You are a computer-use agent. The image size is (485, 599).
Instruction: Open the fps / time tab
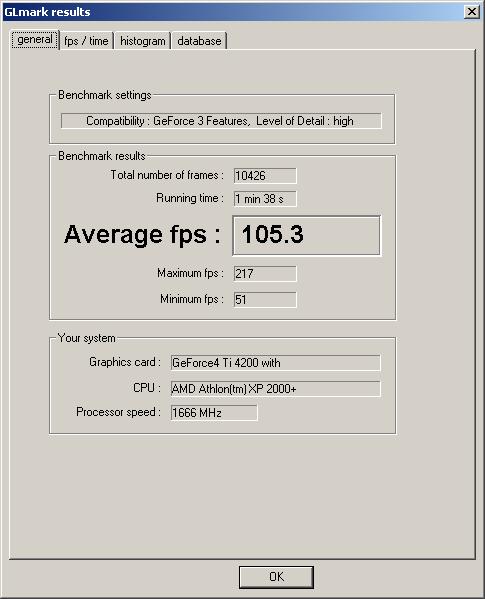[86, 41]
